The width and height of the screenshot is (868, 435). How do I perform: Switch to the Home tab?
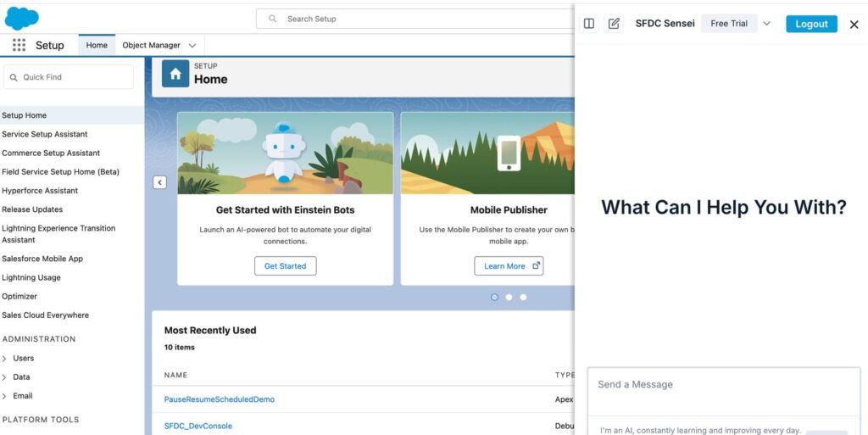[97, 46]
